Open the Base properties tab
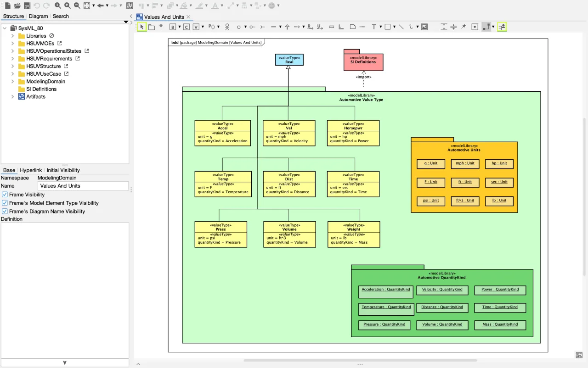 coord(9,170)
